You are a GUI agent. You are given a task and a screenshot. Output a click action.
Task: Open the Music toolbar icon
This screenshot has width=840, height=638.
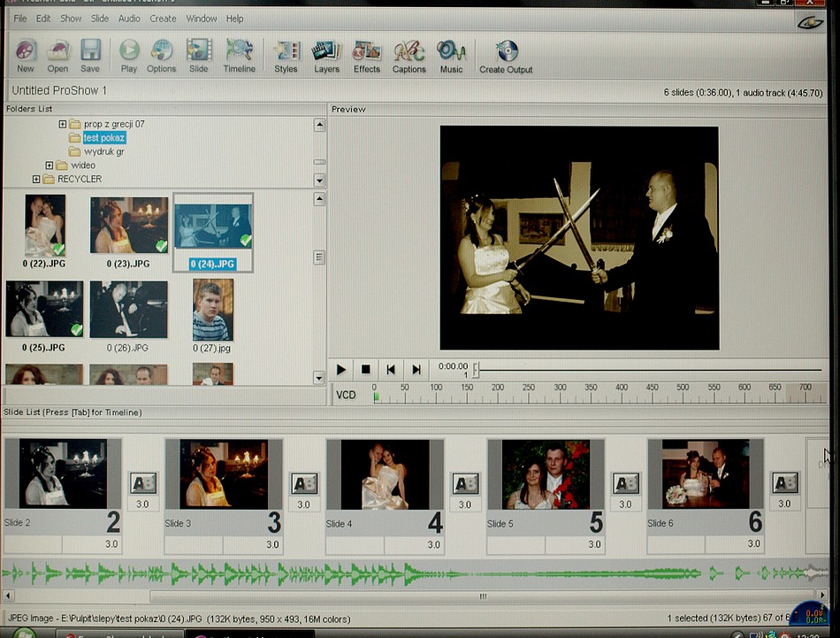(x=451, y=51)
